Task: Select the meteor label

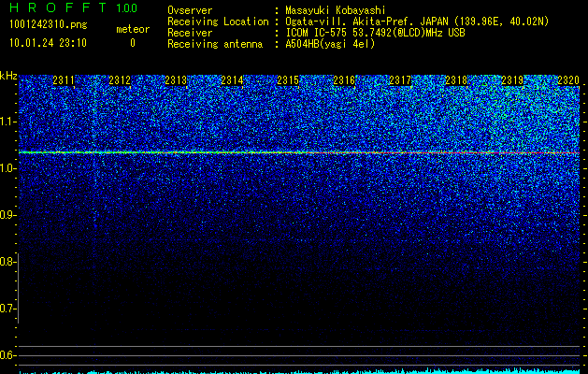Action: (133, 29)
